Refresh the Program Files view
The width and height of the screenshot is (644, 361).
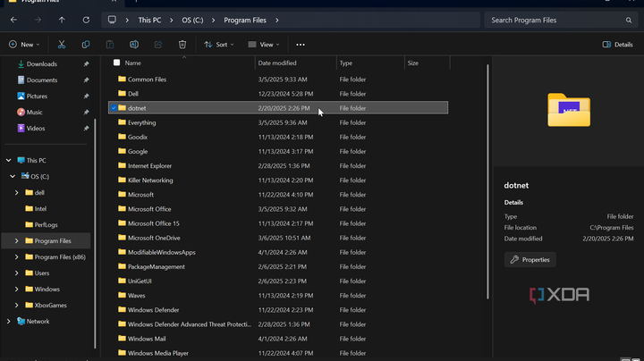(86, 20)
